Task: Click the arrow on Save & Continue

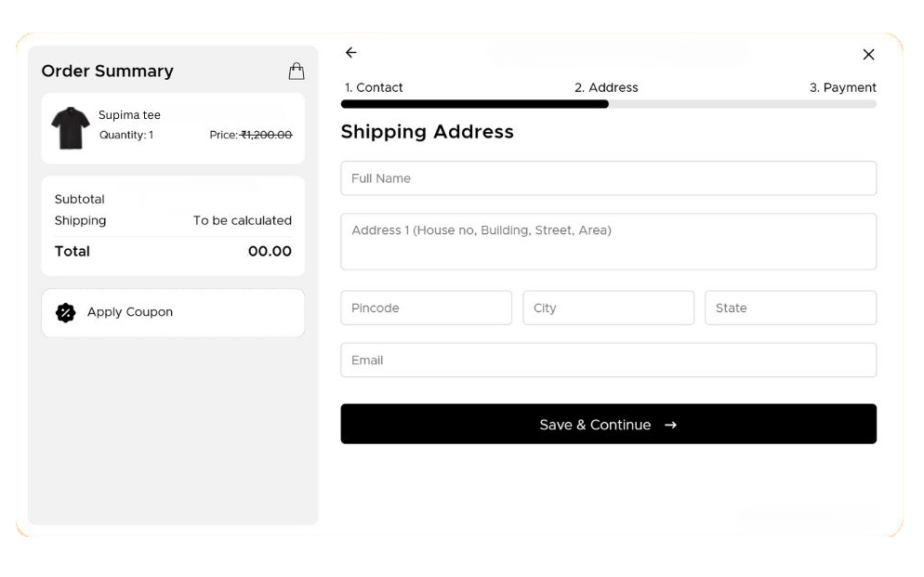Action: point(670,426)
